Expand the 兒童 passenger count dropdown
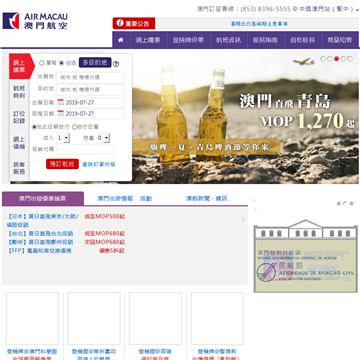The image size is (360, 360). 103,138
